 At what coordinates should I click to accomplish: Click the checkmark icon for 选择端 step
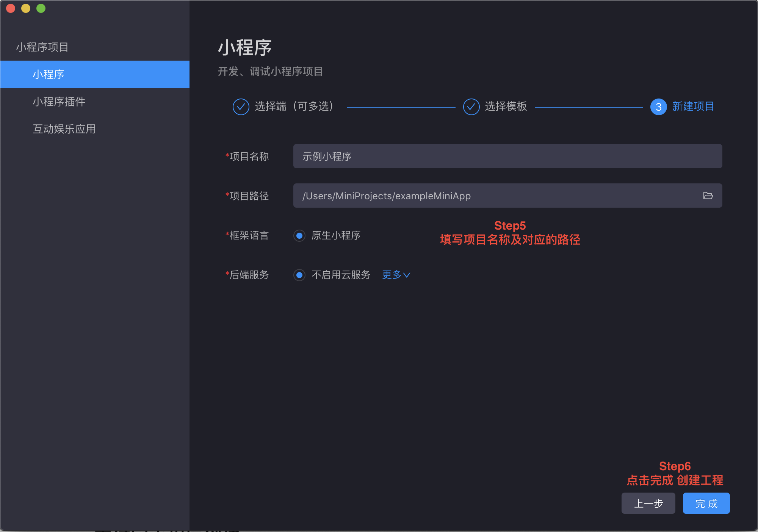pyautogui.click(x=241, y=107)
